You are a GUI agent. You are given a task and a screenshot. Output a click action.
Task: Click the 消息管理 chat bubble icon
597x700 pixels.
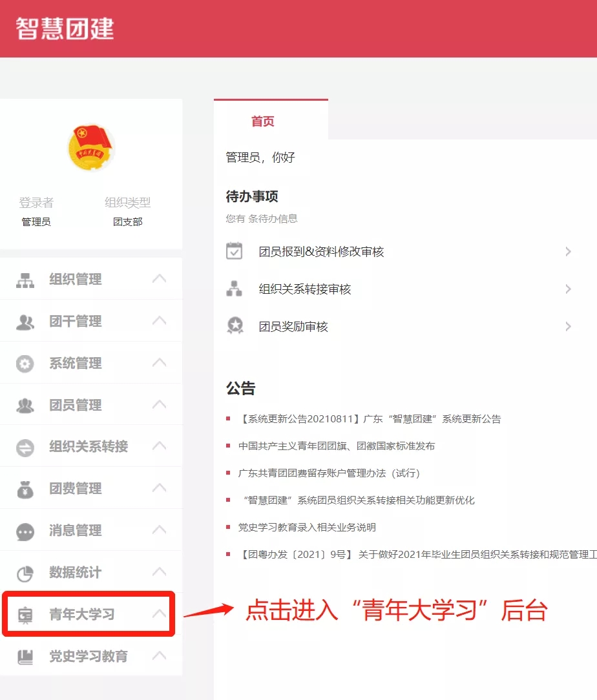[x=25, y=531]
